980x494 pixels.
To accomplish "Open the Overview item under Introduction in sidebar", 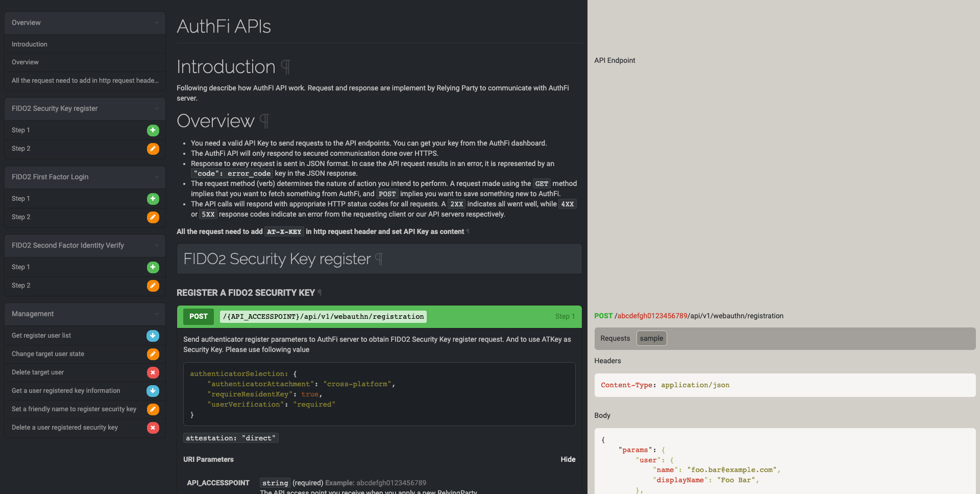I will point(85,62).
